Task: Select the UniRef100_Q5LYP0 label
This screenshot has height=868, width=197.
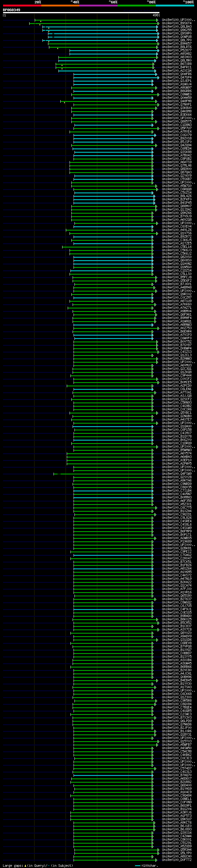Action: [x=177, y=853]
